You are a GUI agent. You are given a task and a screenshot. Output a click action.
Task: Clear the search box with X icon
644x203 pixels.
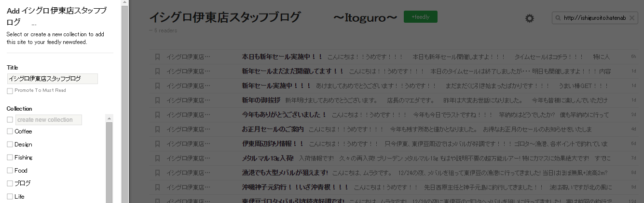(x=632, y=18)
